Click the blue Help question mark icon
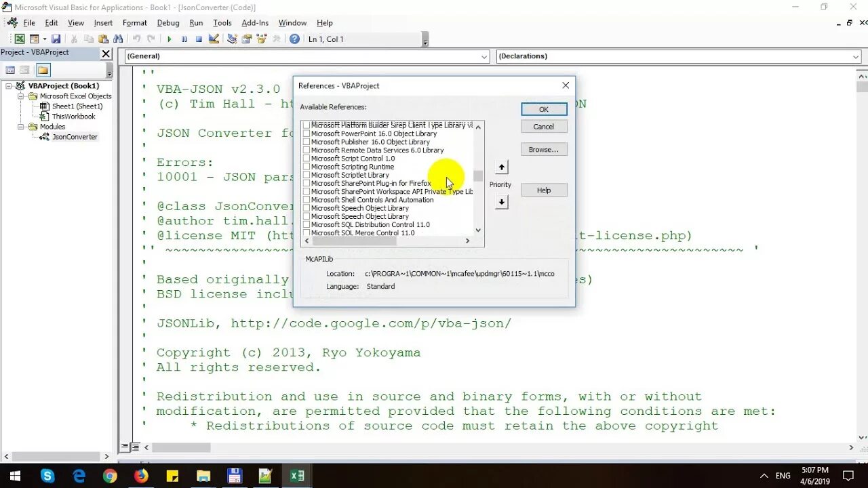The height and width of the screenshot is (488, 868). tap(294, 39)
